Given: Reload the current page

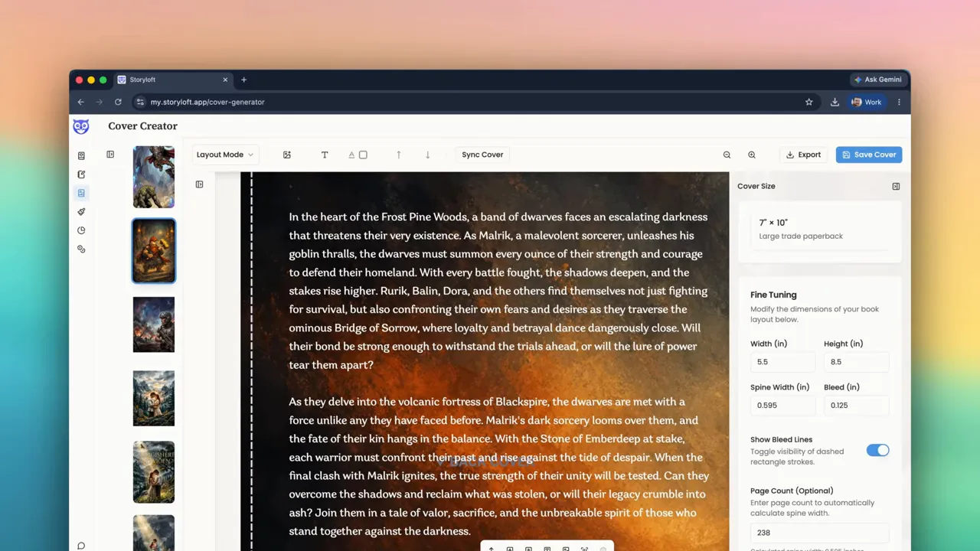Looking at the screenshot, I should pos(118,102).
